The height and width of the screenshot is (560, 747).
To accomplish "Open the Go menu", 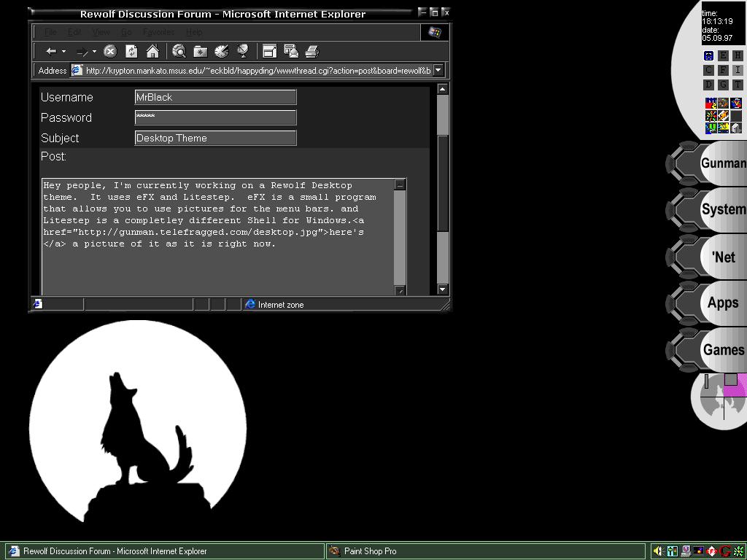I will point(126,32).
